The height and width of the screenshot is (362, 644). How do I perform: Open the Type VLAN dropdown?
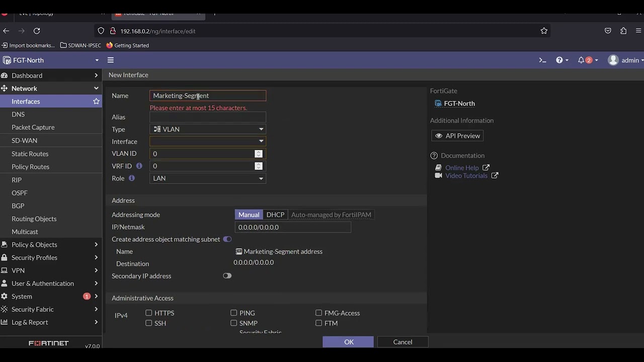[208, 129]
